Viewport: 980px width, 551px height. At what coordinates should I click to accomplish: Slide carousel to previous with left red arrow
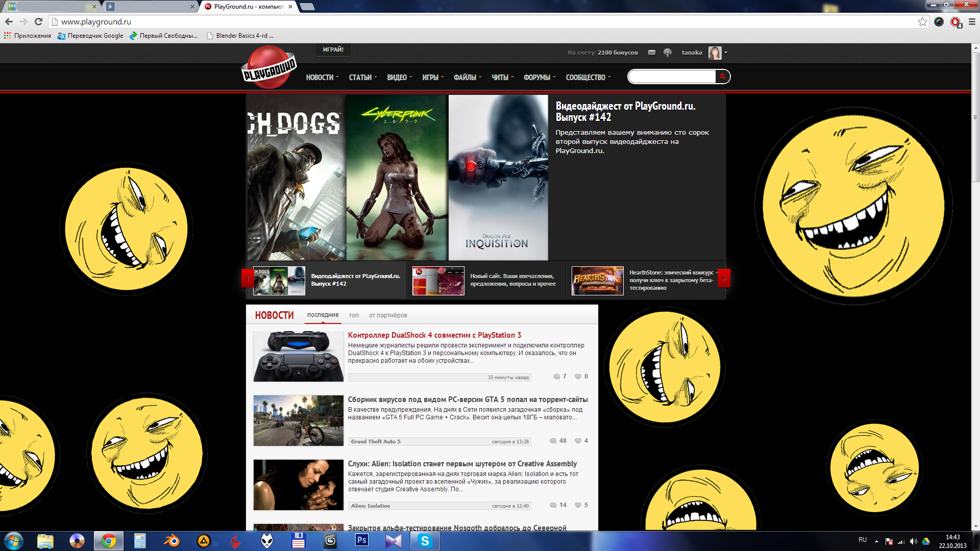coord(247,279)
